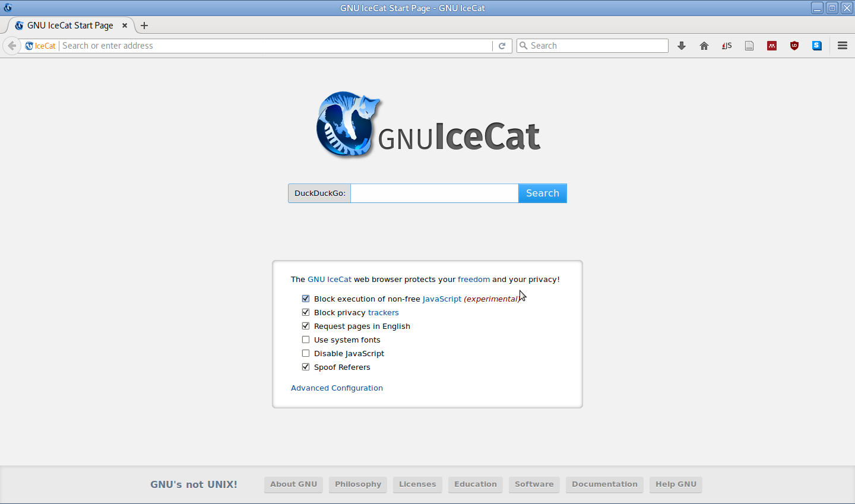The height and width of the screenshot is (504, 855).
Task: Close the GNU IceCat Start Page tab
Action: (125, 26)
